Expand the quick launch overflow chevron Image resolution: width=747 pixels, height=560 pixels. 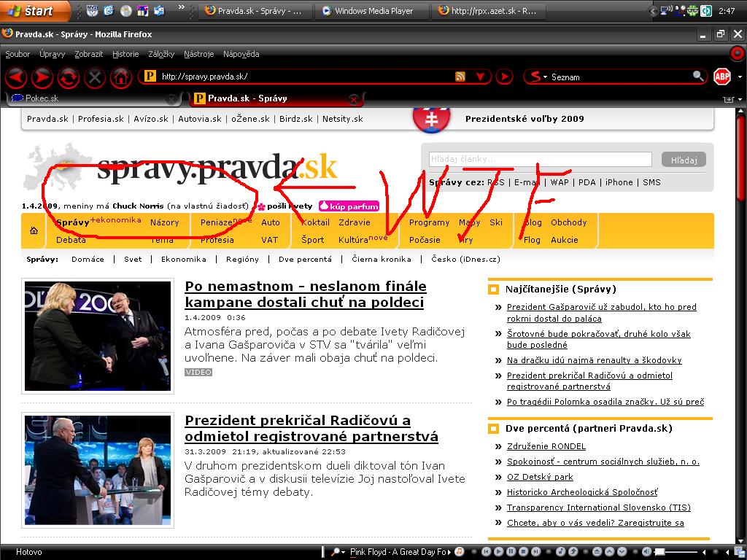[181, 7]
